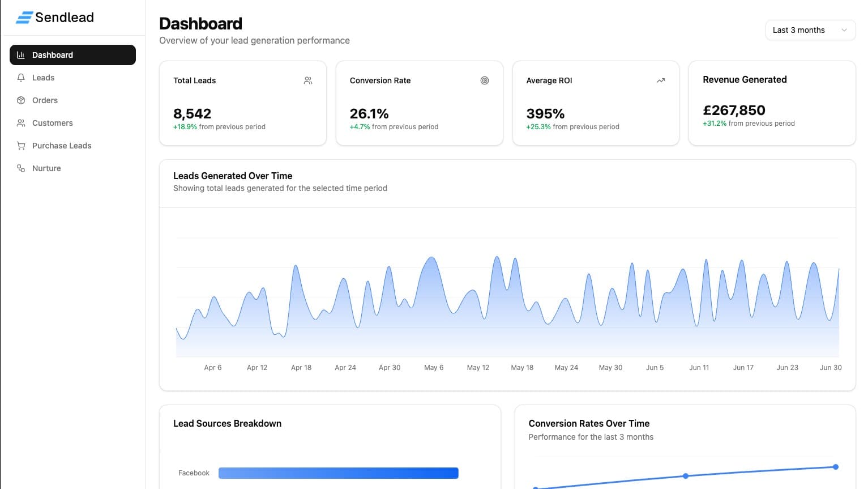Click the Facebook lead source bar
The width and height of the screenshot is (868, 489).
(338, 473)
